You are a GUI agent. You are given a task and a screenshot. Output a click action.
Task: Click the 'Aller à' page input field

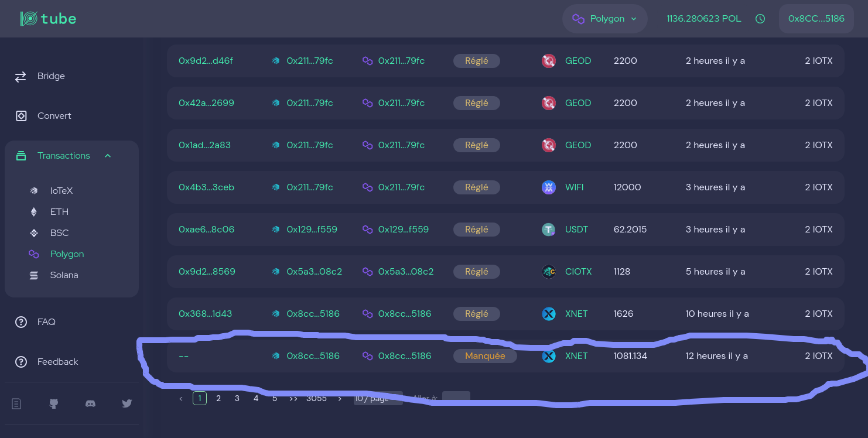pyautogui.click(x=456, y=397)
